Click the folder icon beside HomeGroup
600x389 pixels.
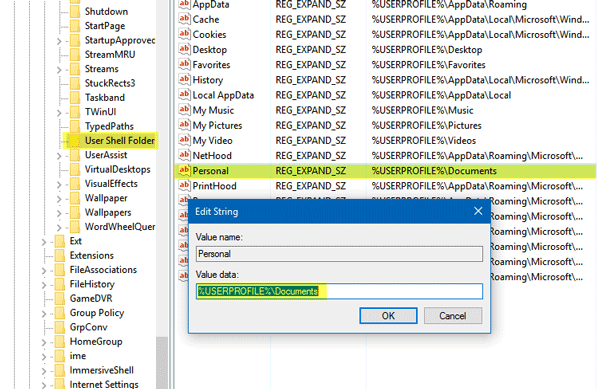point(60,341)
